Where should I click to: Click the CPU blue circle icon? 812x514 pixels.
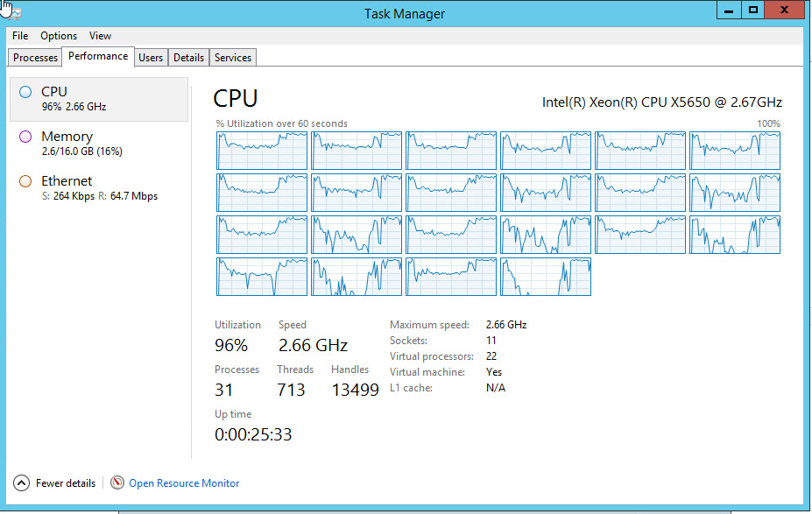[25, 92]
